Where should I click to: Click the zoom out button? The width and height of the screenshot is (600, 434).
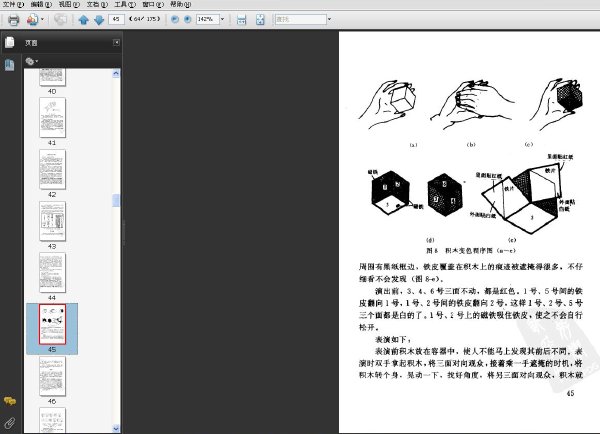(175, 19)
